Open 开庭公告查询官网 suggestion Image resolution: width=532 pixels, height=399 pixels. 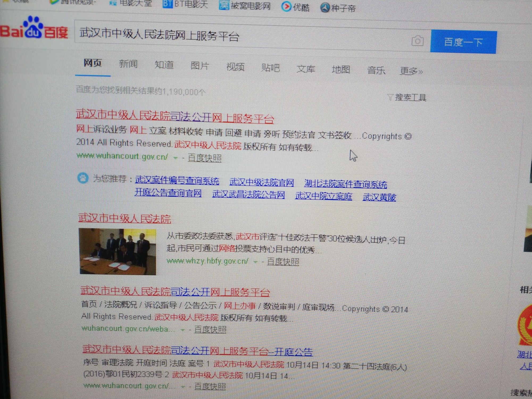tap(168, 193)
